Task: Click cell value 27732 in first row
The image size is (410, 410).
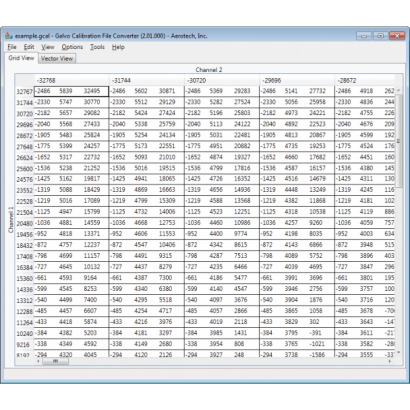Action: pos(317,91)
